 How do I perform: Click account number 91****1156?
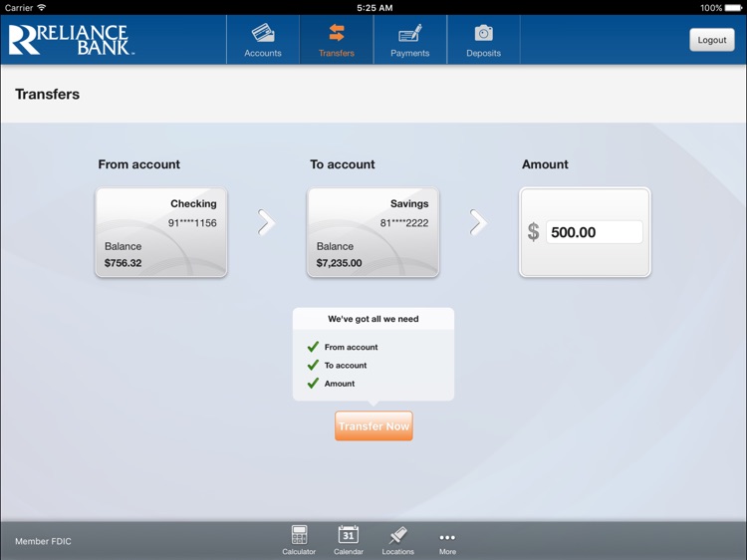pyautogui.click(x=192, y=222)
